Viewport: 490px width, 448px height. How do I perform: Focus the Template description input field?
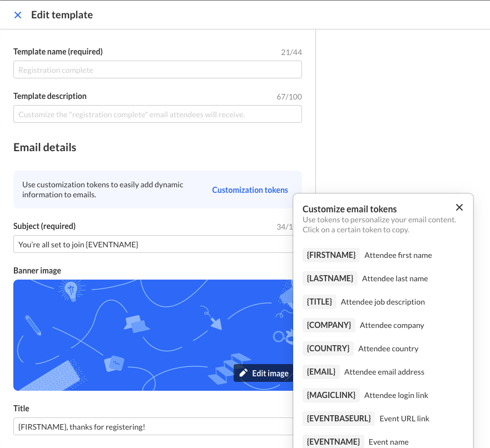(x=157, y=114)
